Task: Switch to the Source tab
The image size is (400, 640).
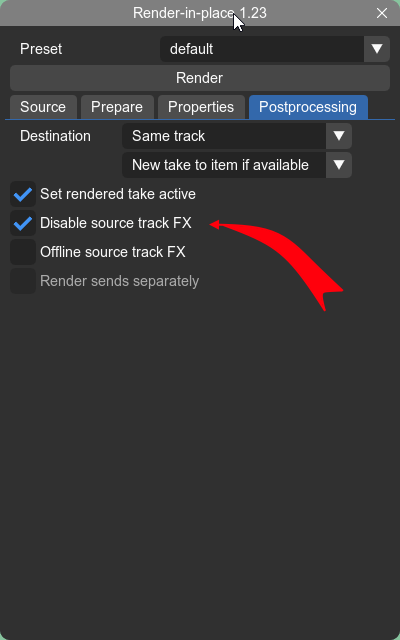Action: coord(43,107)
